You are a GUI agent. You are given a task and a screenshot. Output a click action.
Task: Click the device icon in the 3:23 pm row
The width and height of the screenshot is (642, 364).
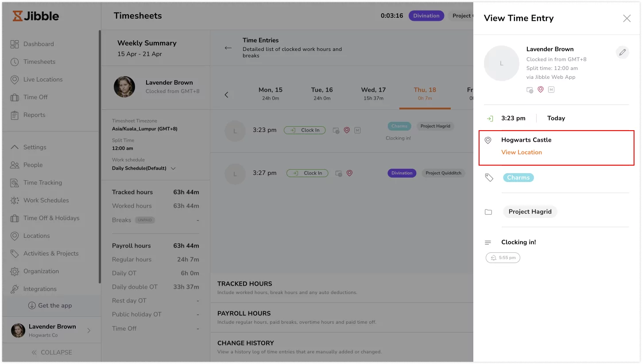[x=336, y=130]
